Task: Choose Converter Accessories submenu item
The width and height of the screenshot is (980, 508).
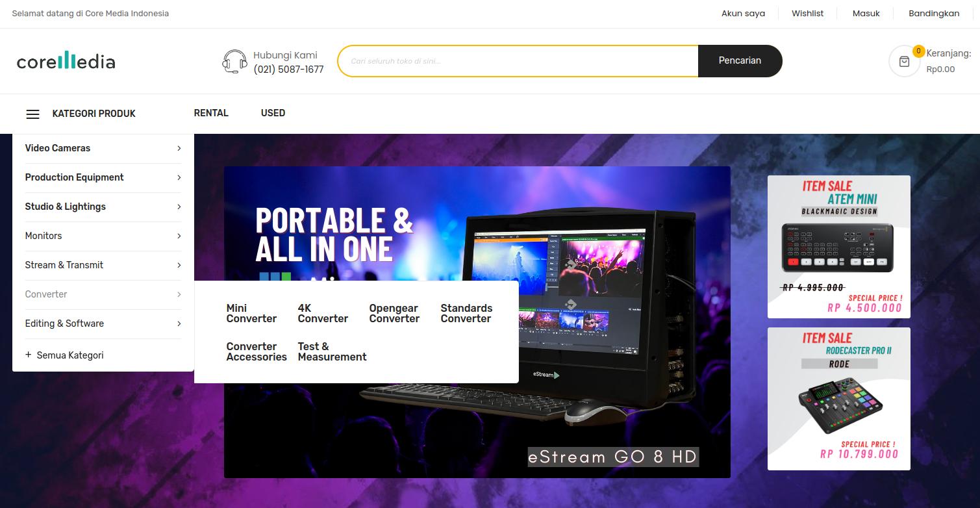Action: point(257,351)
